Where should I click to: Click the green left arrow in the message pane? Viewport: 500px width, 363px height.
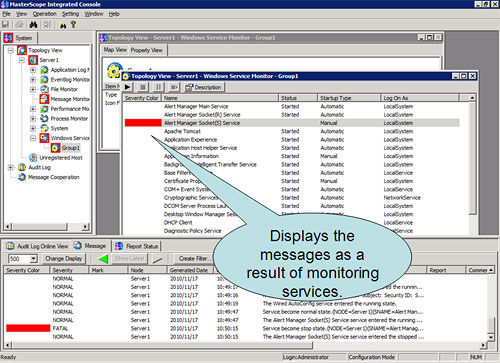103,259
